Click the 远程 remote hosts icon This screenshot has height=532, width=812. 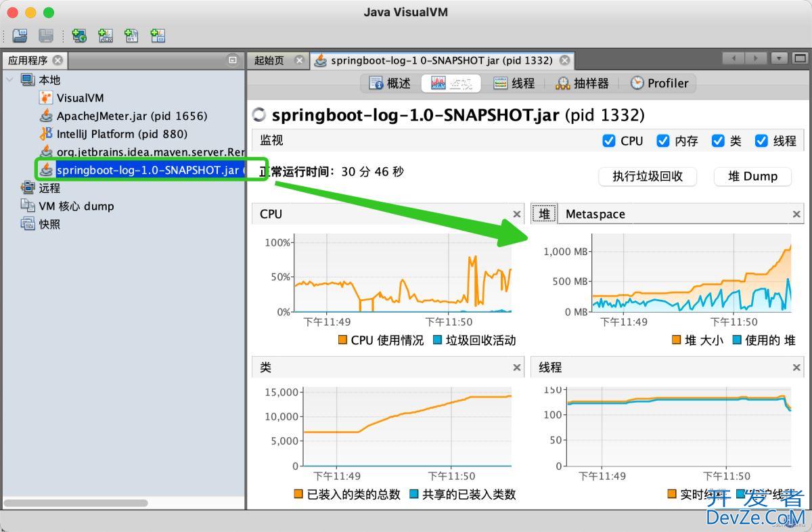tap(28, 187)
